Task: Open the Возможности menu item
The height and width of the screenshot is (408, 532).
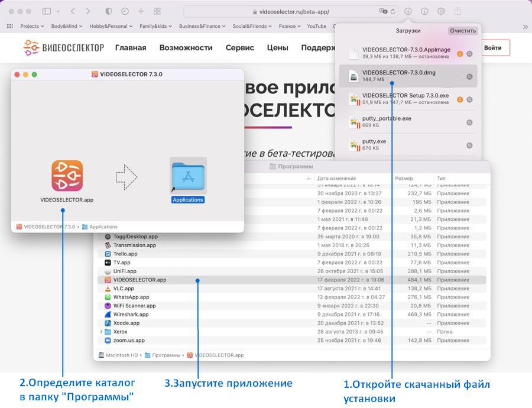Action: point(186,48)
